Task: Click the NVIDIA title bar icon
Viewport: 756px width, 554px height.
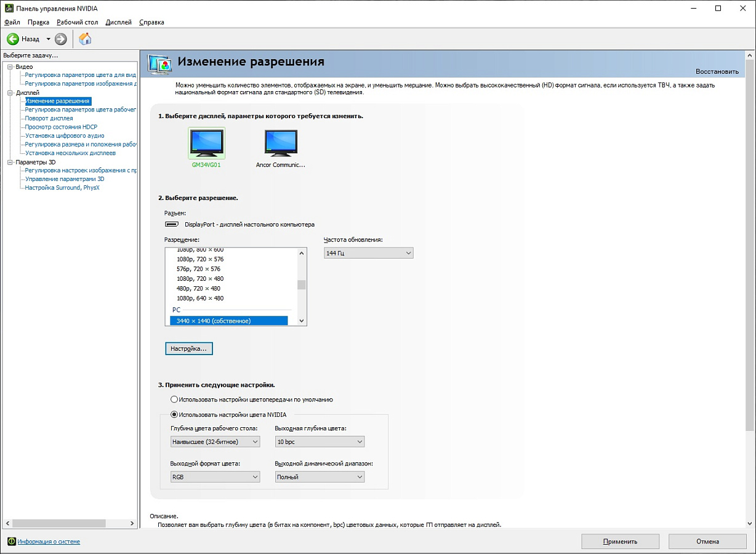Action: pos(9,9)
